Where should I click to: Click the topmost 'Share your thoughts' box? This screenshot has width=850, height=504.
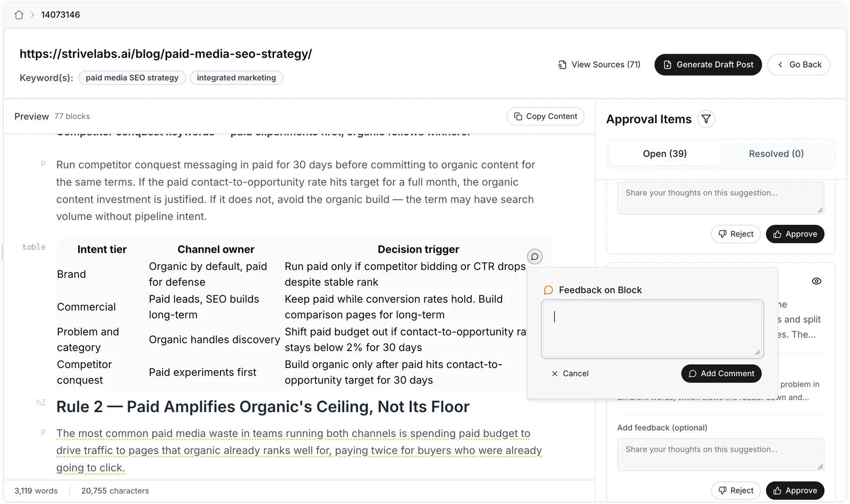pos(720,198)
